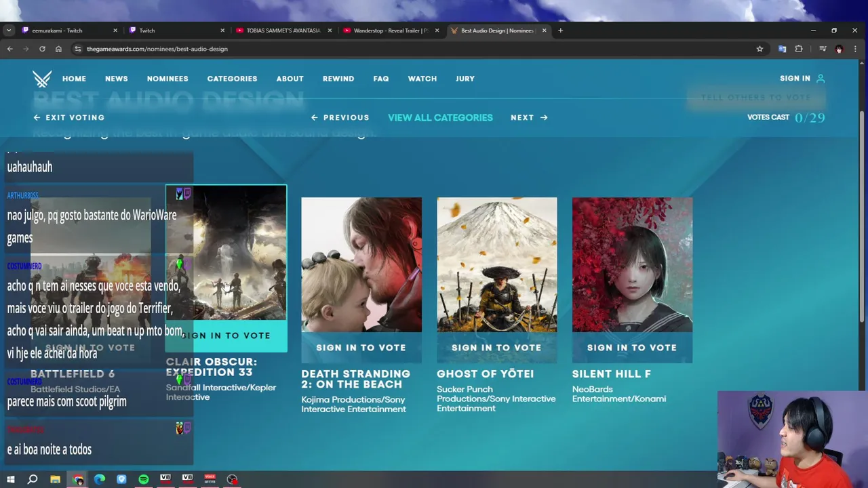View site information icon in address bar
This screenshot has height=488, width=868.
pos(78,49)
